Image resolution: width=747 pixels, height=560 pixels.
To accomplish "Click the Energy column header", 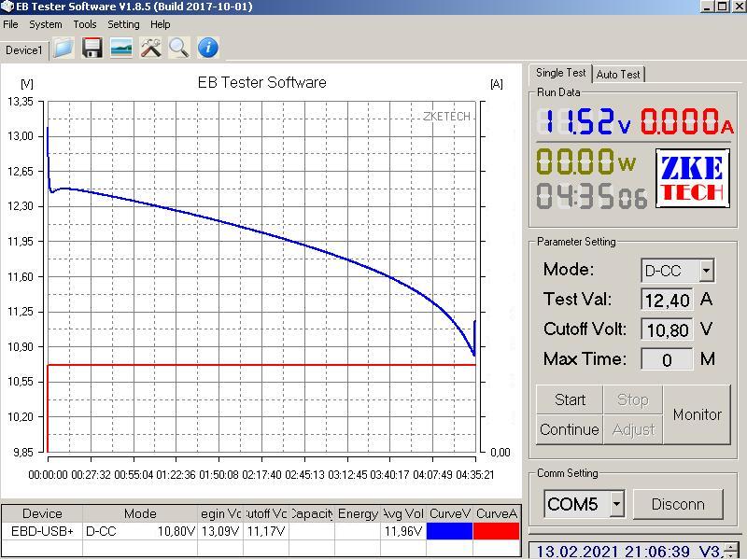I will click(358, 513).
